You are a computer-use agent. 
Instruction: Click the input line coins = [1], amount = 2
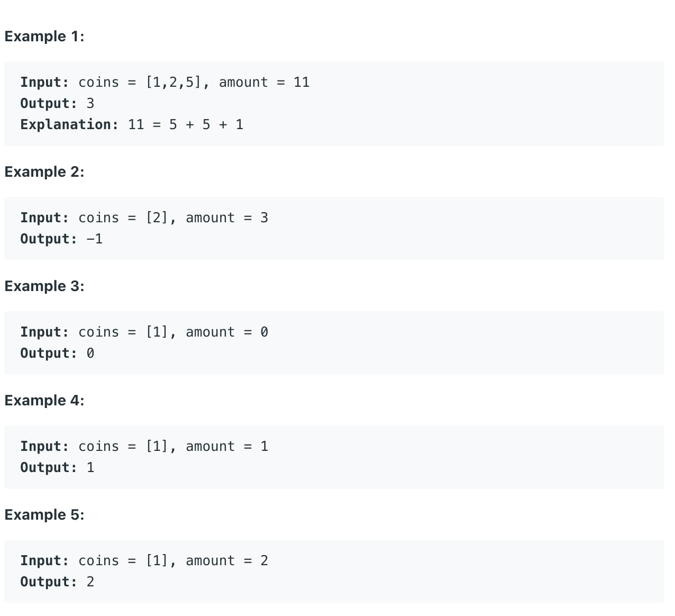point(144,561)
